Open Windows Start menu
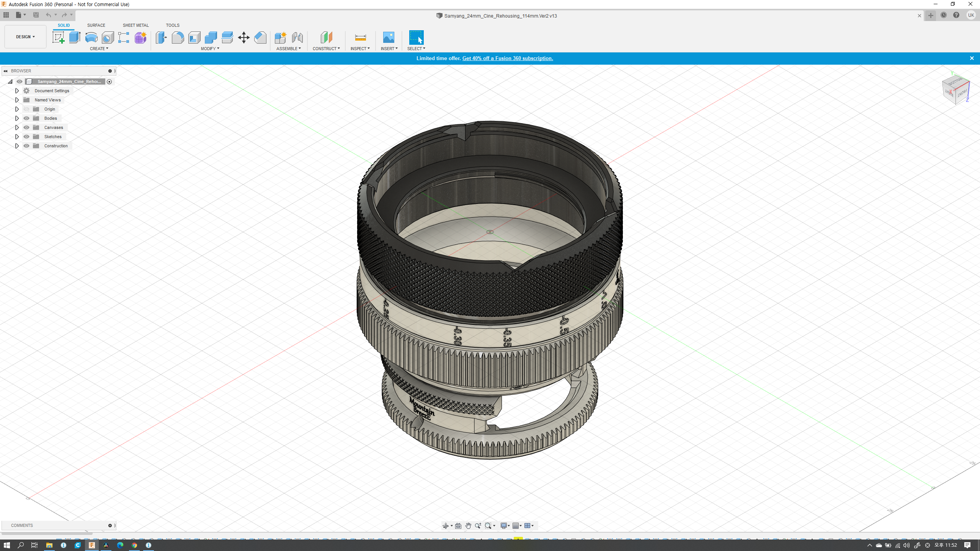The height and width of the screenshot is (551, 980). pos(7,545)
